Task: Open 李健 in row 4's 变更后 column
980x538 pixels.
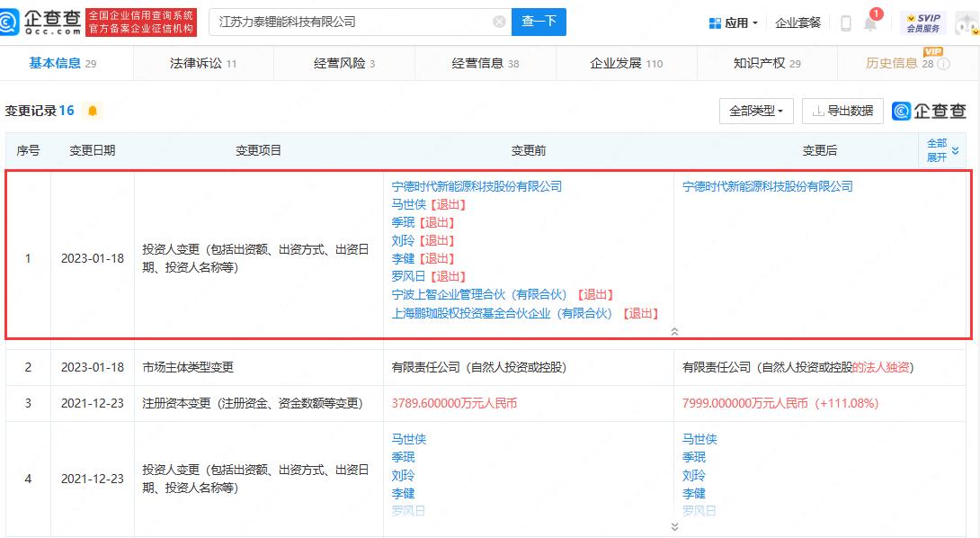Action: pyautogui.click(x=694, y=494)
